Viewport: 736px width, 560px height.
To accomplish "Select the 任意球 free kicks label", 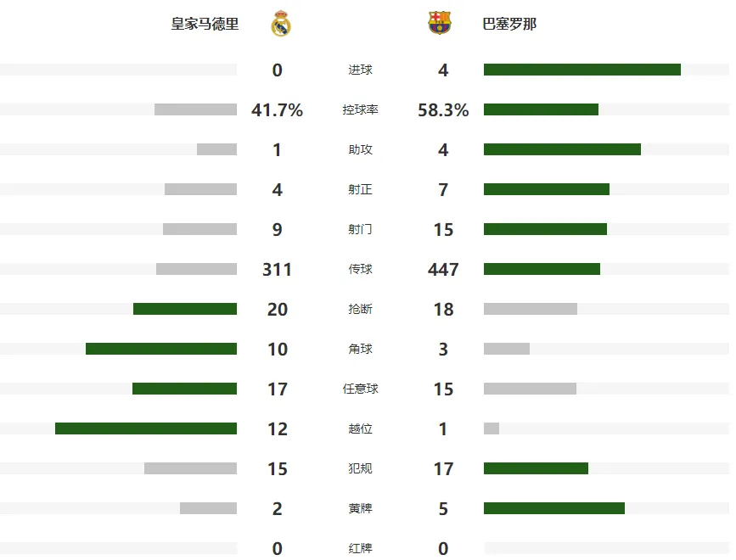I will pos(360,389).
